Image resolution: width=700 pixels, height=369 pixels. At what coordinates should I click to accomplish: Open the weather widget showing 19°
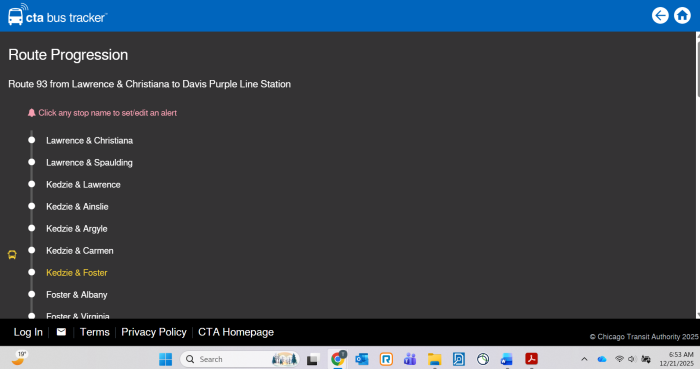coord(19,358)
